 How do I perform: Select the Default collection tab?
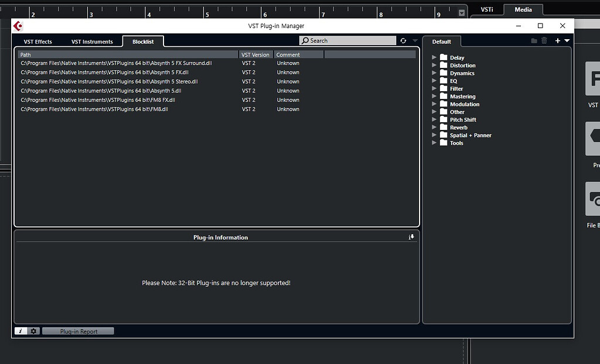tap(442, 42)
